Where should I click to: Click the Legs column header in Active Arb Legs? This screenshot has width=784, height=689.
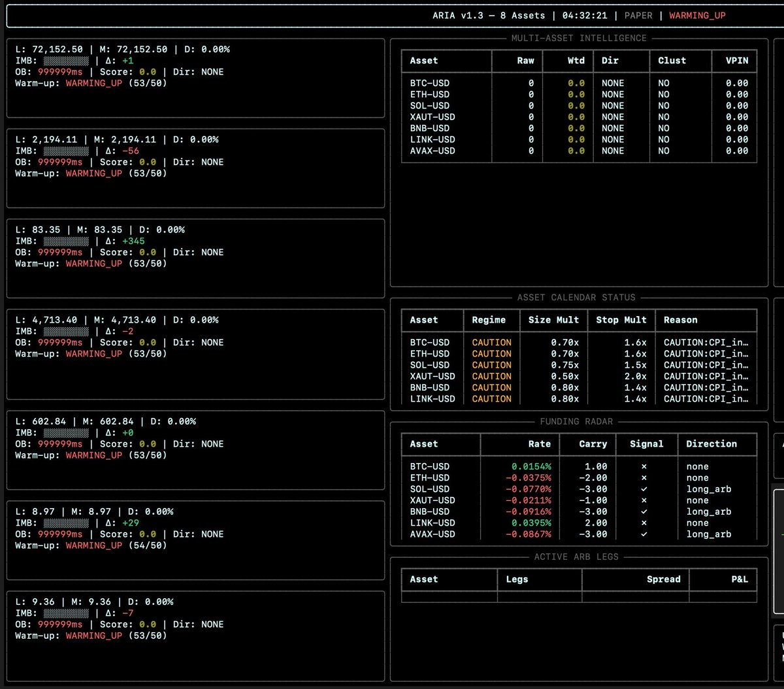[x=517, y=579]
